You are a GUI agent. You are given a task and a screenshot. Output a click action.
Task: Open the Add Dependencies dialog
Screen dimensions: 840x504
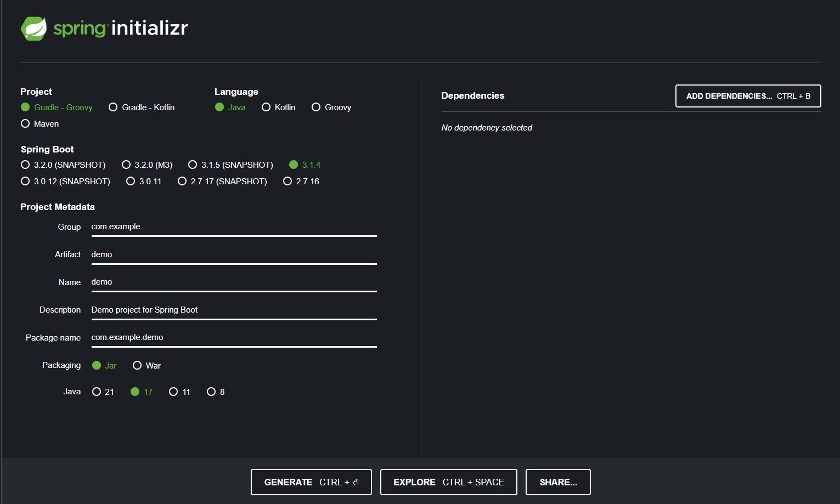click(748, 96)
